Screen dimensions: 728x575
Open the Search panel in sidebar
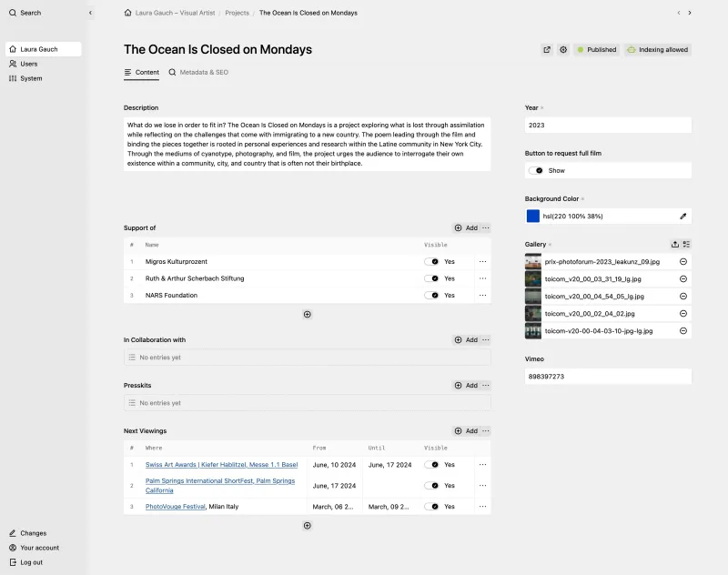tap(27, 13)
